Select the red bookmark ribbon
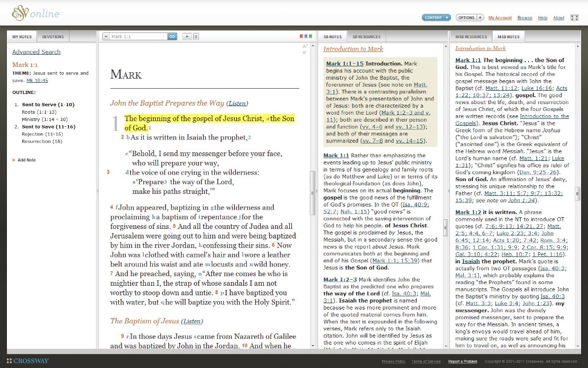 click(x=301, y=37)
